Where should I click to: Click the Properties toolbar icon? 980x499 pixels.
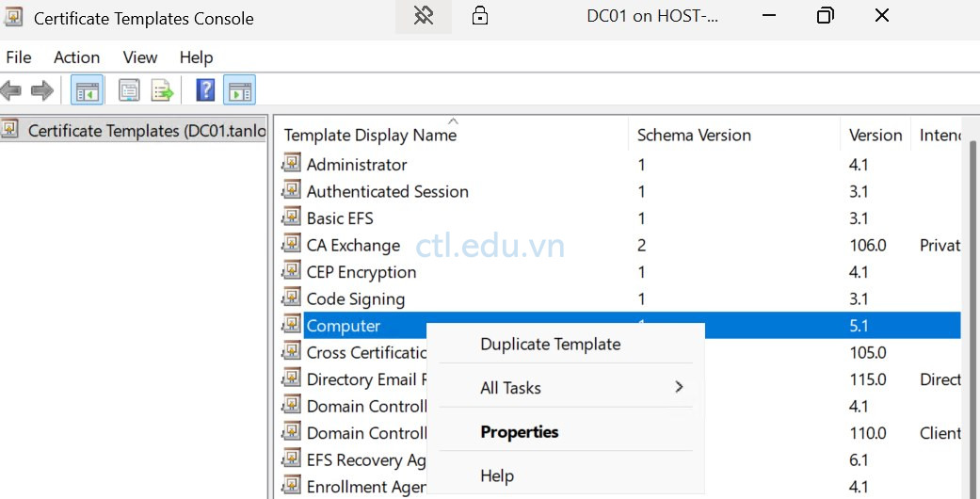point(129,91)
